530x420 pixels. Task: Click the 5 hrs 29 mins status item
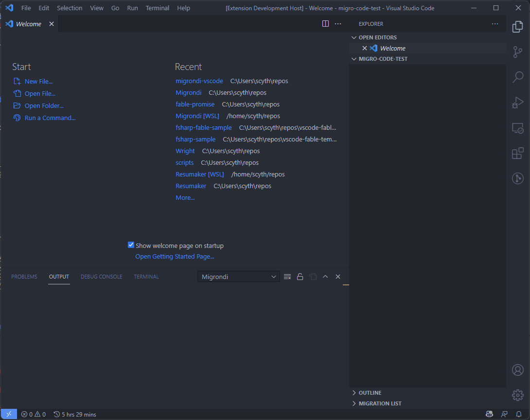click(x=75, y=414)
